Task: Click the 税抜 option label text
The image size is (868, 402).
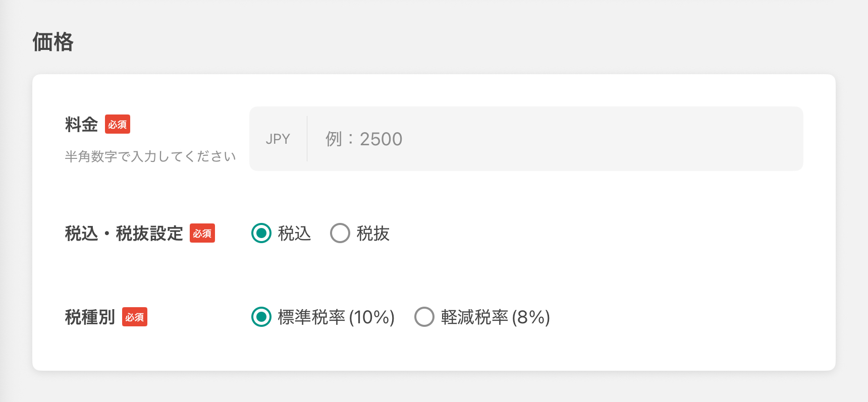Action: click(373, 234)
